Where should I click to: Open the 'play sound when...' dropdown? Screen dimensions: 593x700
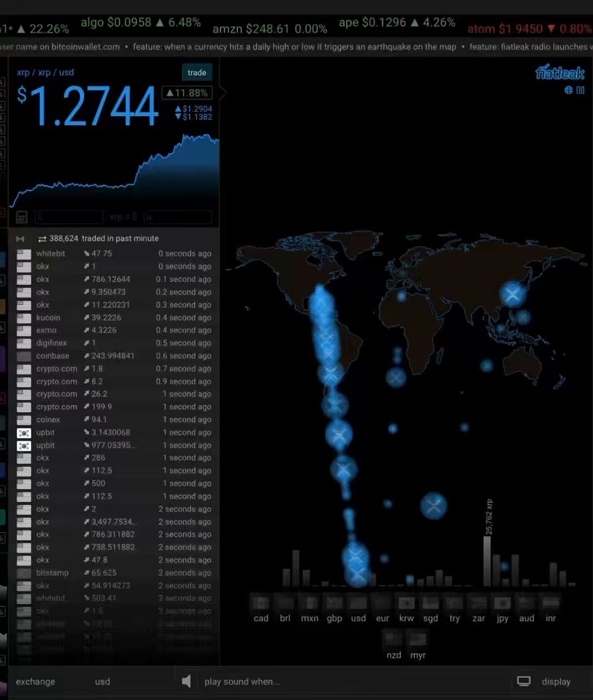click(x=242, y=682)
